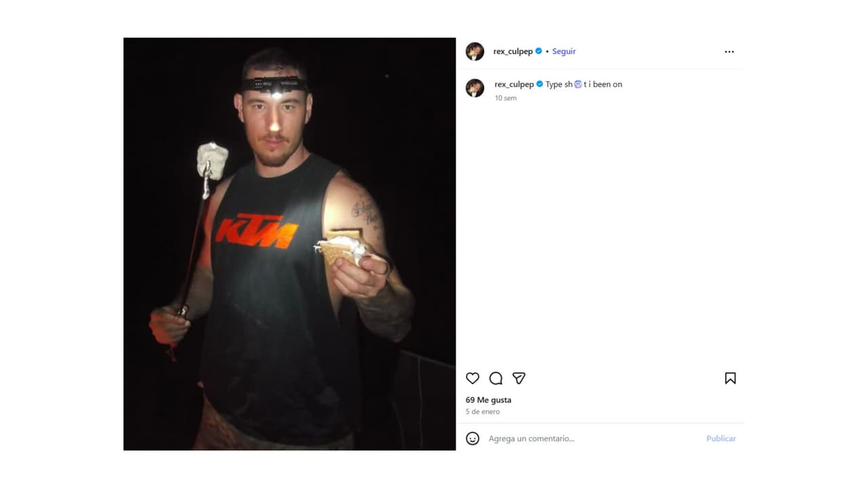Screen dimensions: 868x488
Task: Share post with paper plane icon
Action: 519,378
